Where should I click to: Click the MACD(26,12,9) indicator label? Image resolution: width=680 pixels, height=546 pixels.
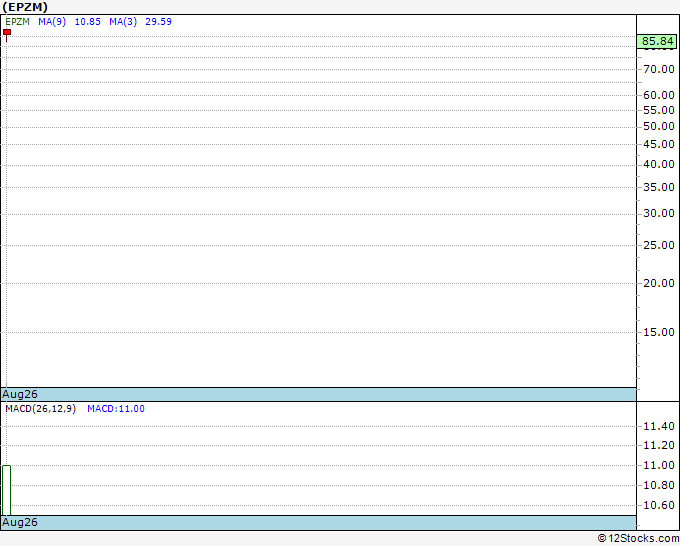coord(41,409)
